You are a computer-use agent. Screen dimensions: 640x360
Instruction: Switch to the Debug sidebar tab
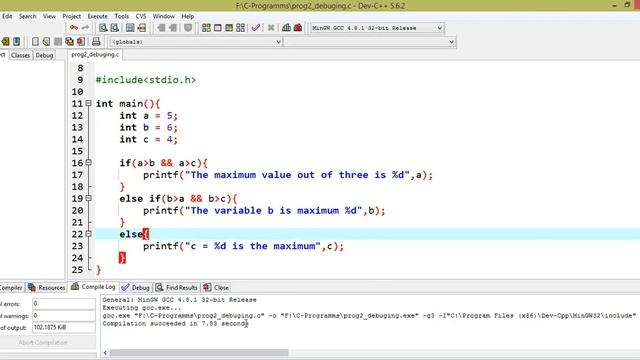click(44, 55)
